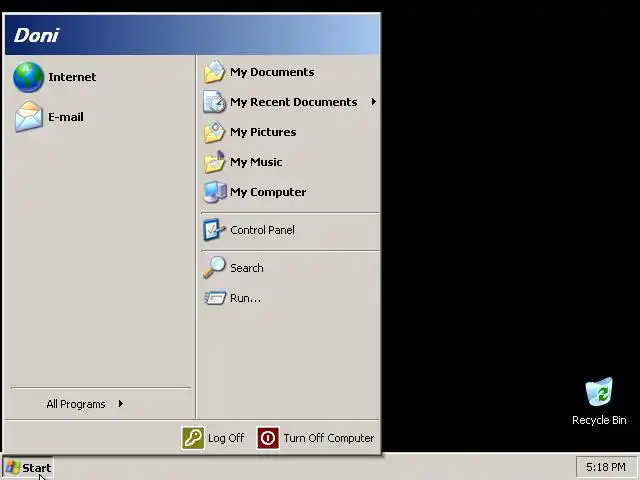Click the Log Off text button

(226, 438)
